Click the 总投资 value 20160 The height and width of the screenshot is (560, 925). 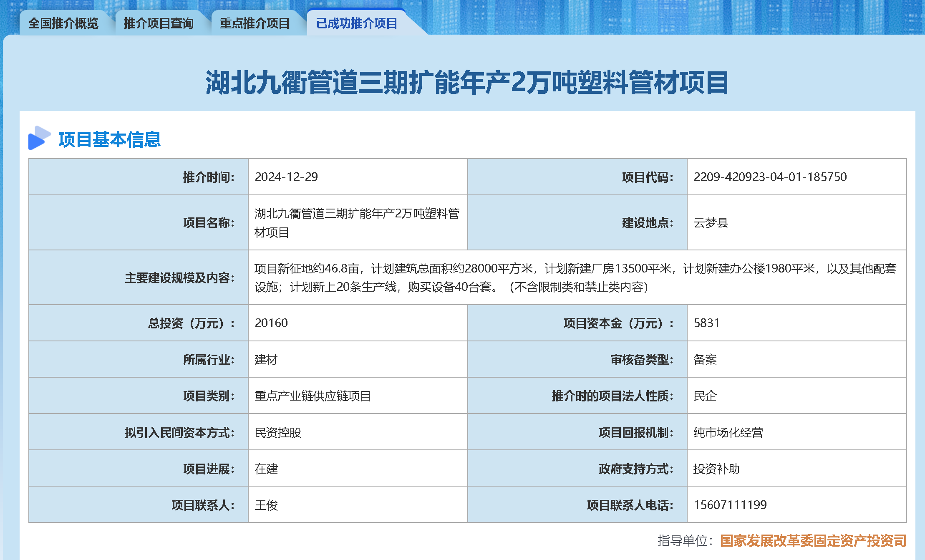272,323
